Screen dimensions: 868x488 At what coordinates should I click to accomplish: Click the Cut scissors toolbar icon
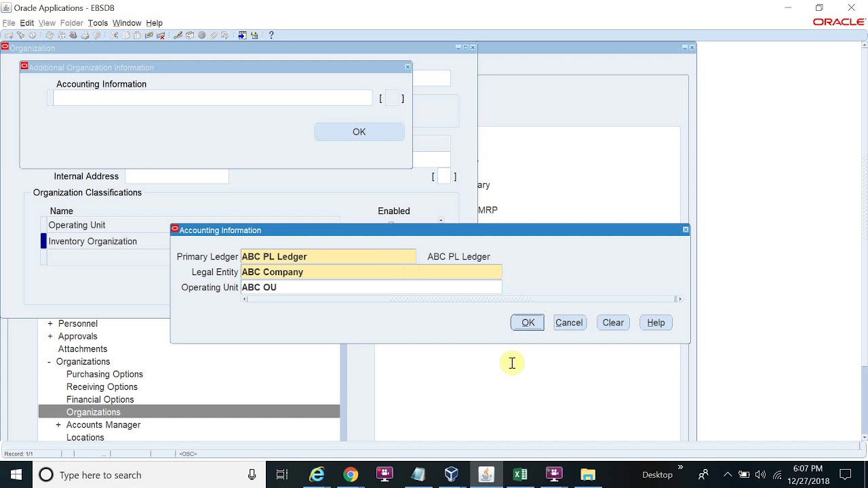(x=114, y=35)
